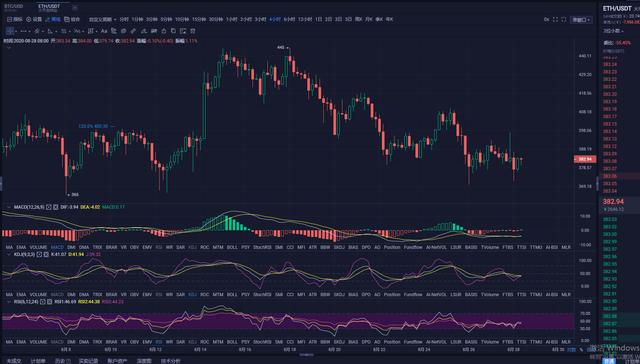Choose BOLL in the row with MACD highlighted
Image resolution: width=640 pixels, height=364 pixels.
point(232,247)
